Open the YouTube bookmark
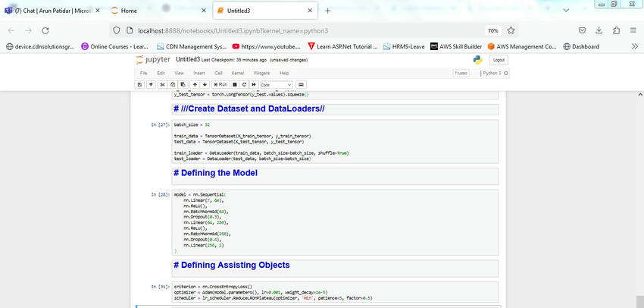 267,46
